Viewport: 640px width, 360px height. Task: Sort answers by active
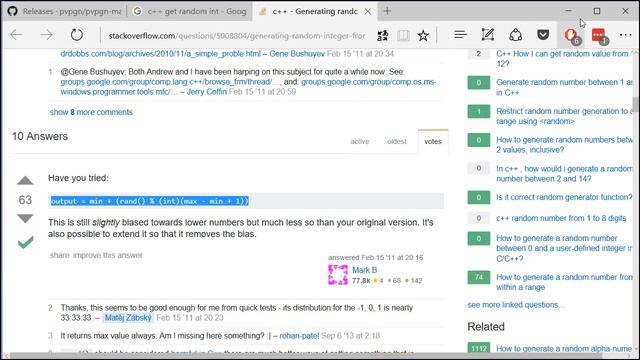click(360, 142)
